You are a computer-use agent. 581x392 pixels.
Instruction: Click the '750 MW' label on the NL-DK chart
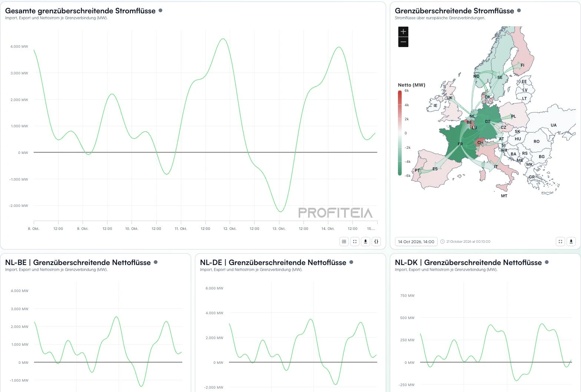tap(408, 296)
